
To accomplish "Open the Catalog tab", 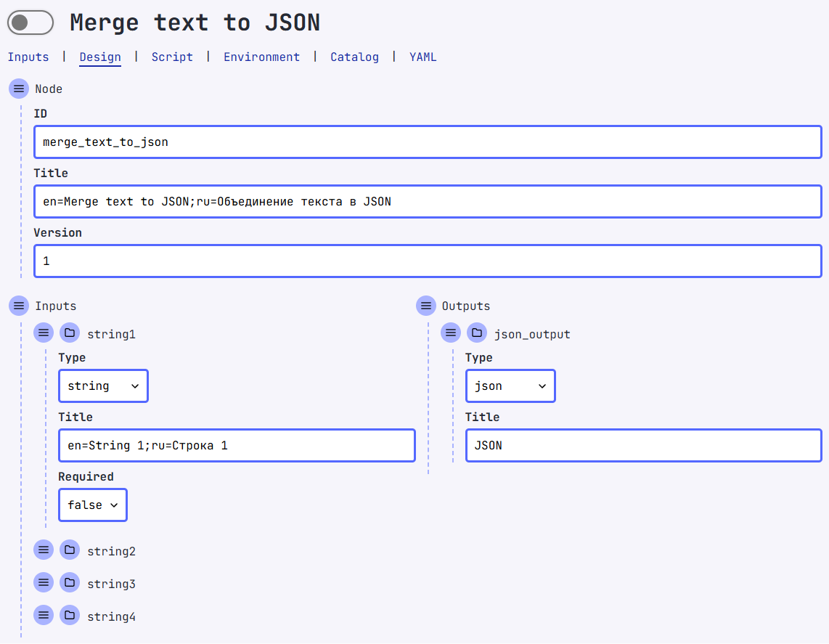I will tap(354, 57).
